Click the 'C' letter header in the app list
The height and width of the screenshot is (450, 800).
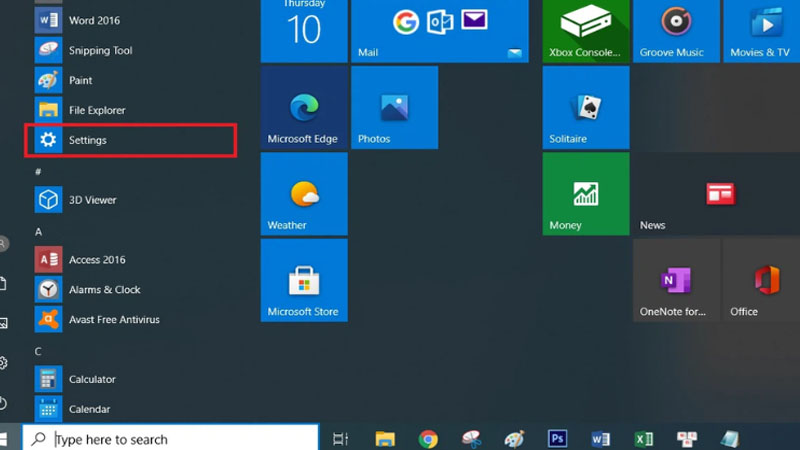[38, 352]
